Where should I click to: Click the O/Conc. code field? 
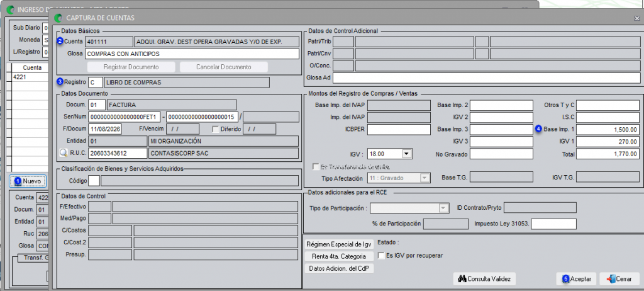(x=343, y=66)
